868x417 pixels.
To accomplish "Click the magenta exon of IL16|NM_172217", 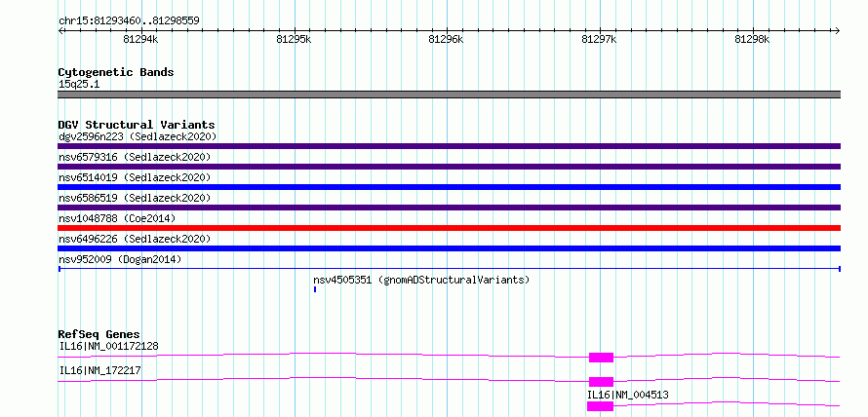I will pyautogui.click(x=601, y=382).
